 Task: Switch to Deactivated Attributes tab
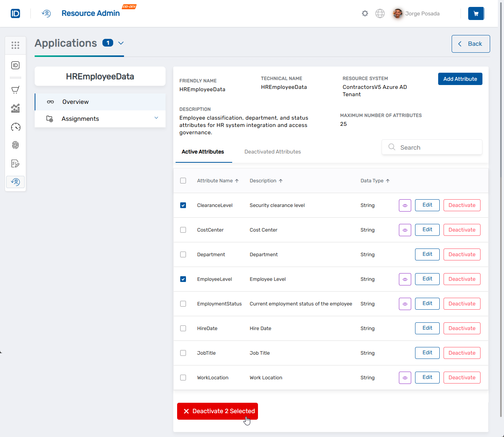pos(273,152)
